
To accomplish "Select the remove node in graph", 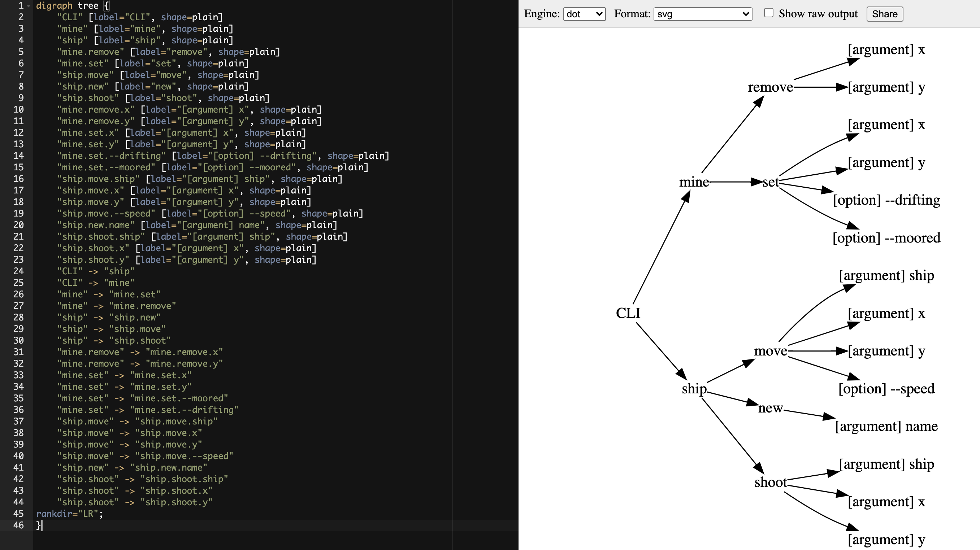I will click(770, 87).
